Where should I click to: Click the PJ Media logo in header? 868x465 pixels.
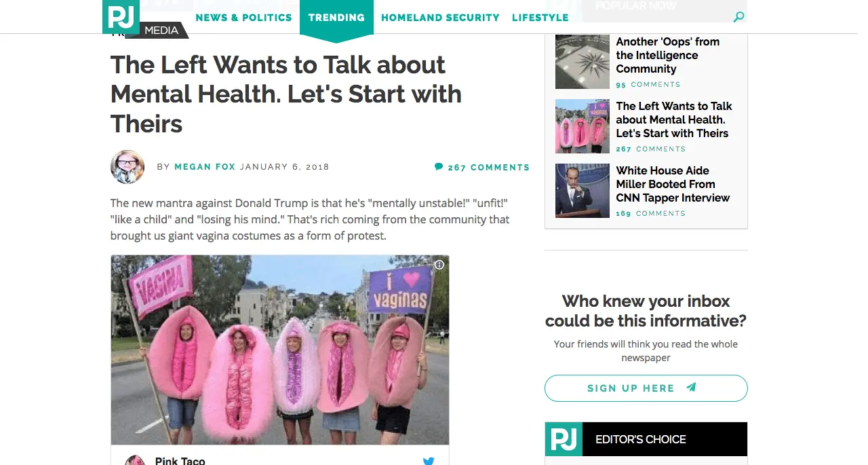(x=121, y=17)
